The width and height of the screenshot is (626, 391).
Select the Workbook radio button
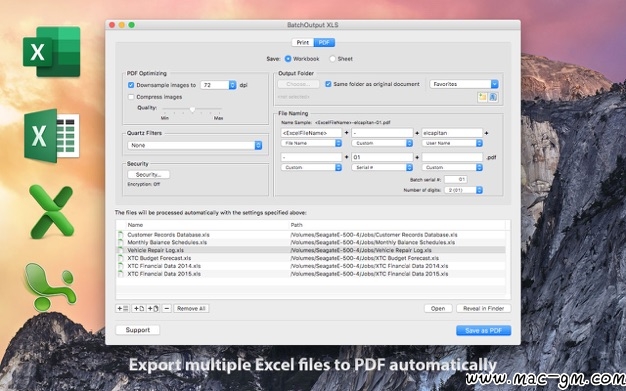coord(287,59)
